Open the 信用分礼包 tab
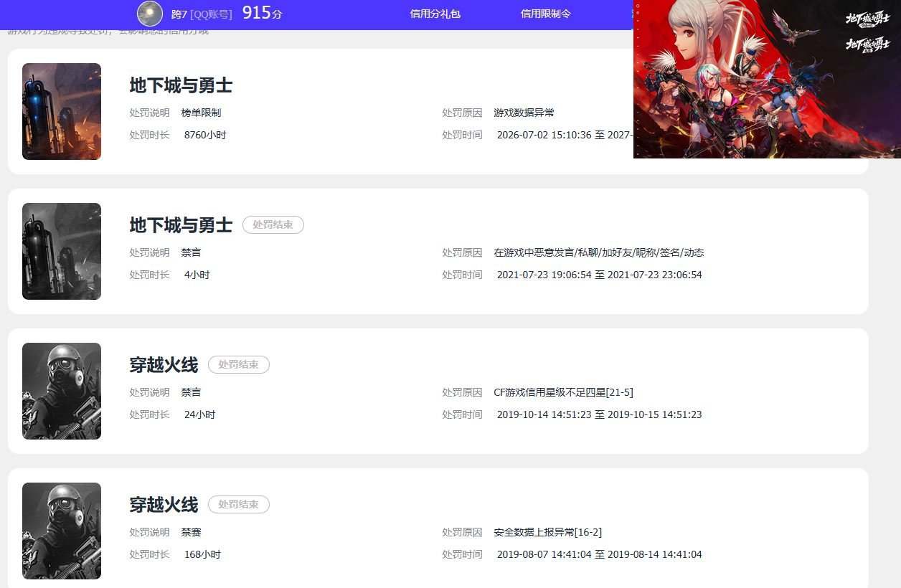This screenshot has height=588, width=901. 435,14
